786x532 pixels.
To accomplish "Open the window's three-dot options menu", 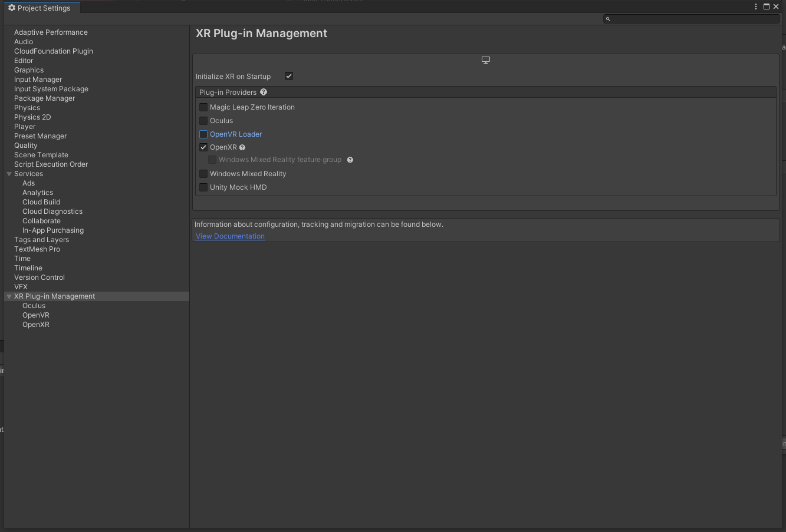I will (756, 6).
